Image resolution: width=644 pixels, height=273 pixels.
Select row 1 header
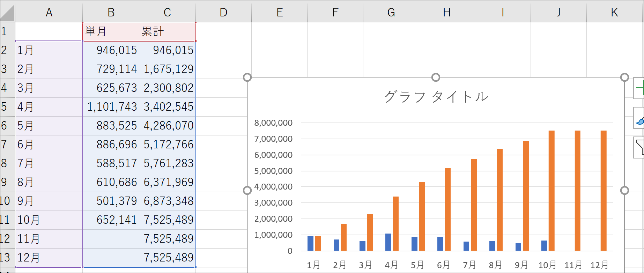coord(7,32)
